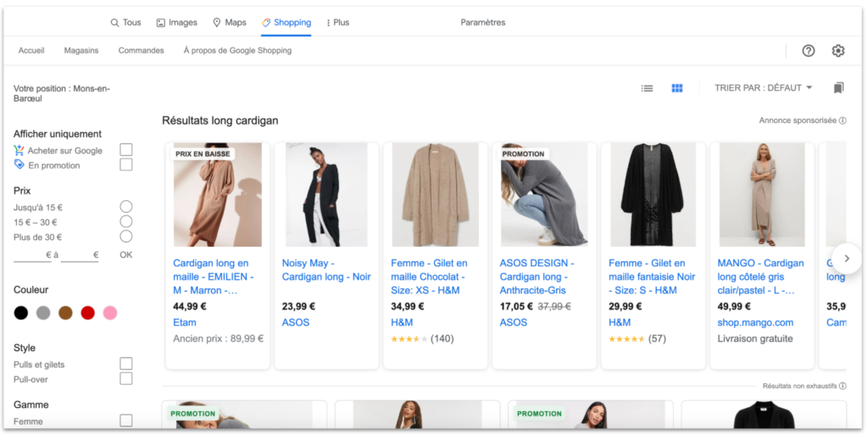Open the Trier par : Défaut dropdown
The width and height of the screenshot is (868, 435).
tap(763, 88)
